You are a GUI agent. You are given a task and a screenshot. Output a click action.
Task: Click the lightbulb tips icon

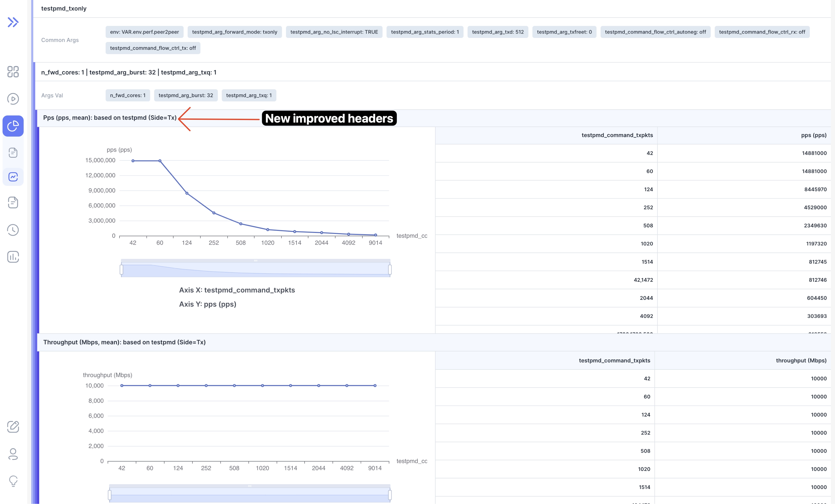13,481
